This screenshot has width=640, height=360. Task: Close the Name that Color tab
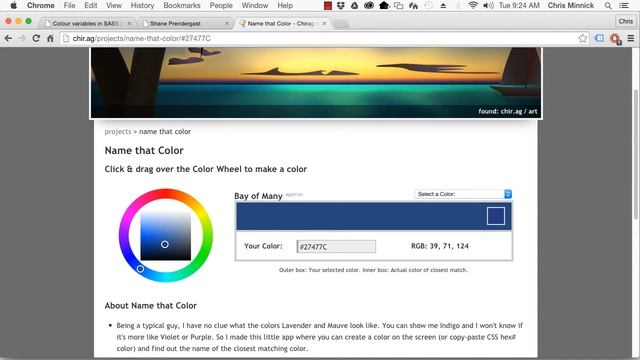(324, 23)
